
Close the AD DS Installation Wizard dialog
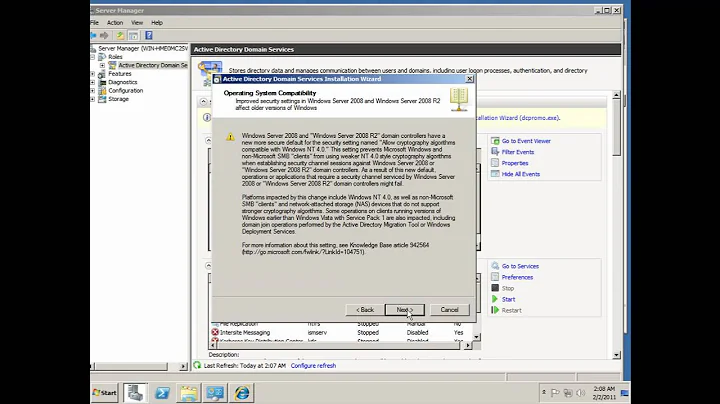point(469,79)
